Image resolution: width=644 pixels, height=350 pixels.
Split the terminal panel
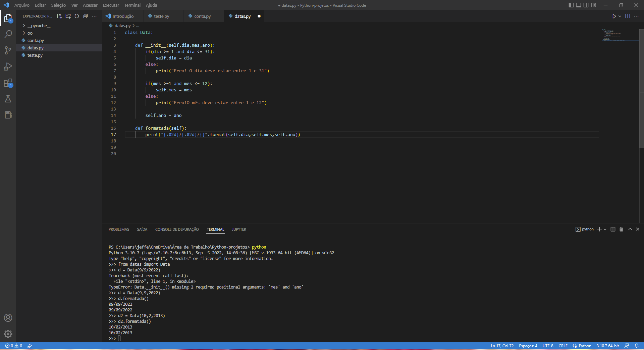(613, 229)
